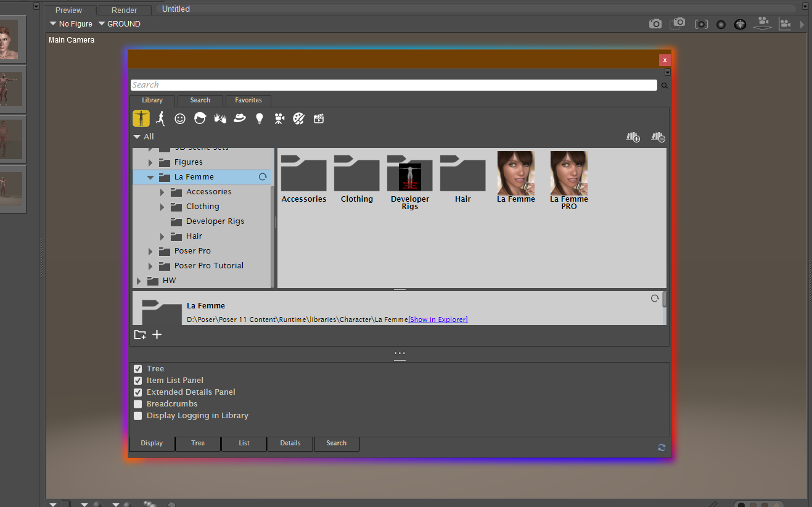Image resolution: width=812 pixels, height=507 pixels.
Task: Expand the Figures tree folder
Action: coord(150,162)
